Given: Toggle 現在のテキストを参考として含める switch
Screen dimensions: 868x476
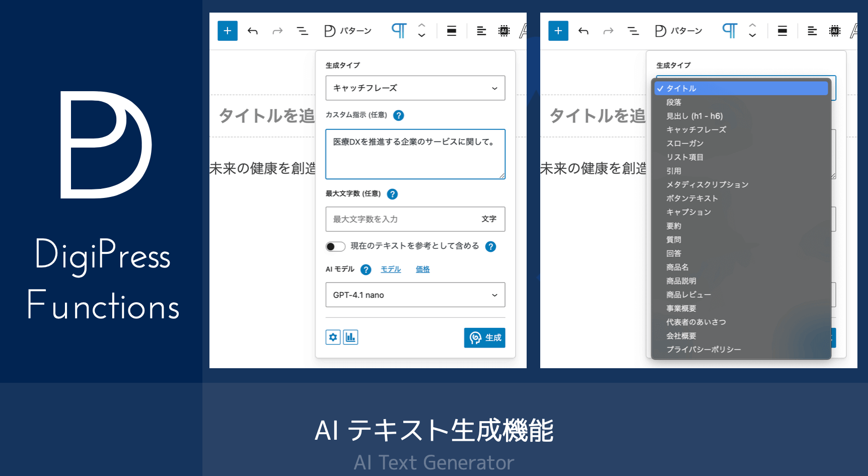Looking at the screenshot, I should [x=335, y=246].
